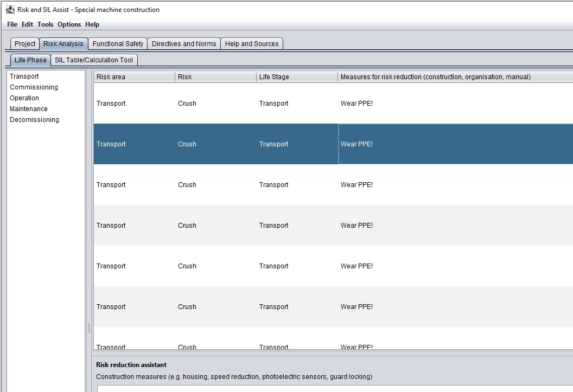The height and width of the screenshot is (392, 573).
Task: Open the Directives and Norms tab
Action: (x=184, y=44)
